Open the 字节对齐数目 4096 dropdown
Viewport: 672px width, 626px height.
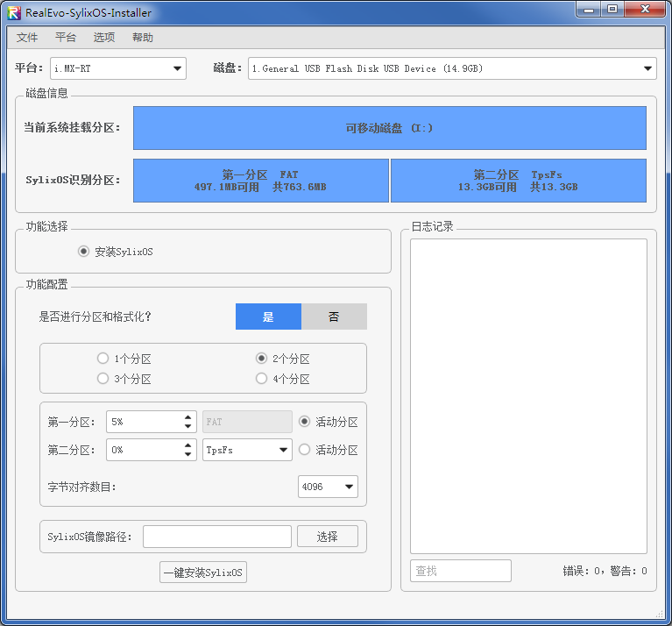point(328,487)
